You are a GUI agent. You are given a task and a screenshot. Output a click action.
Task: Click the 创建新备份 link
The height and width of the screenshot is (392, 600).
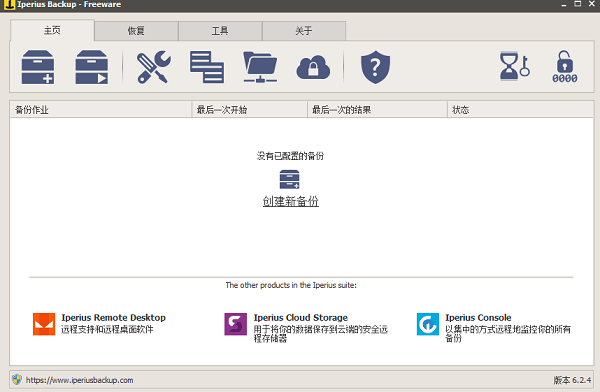(x=290, y=201)
